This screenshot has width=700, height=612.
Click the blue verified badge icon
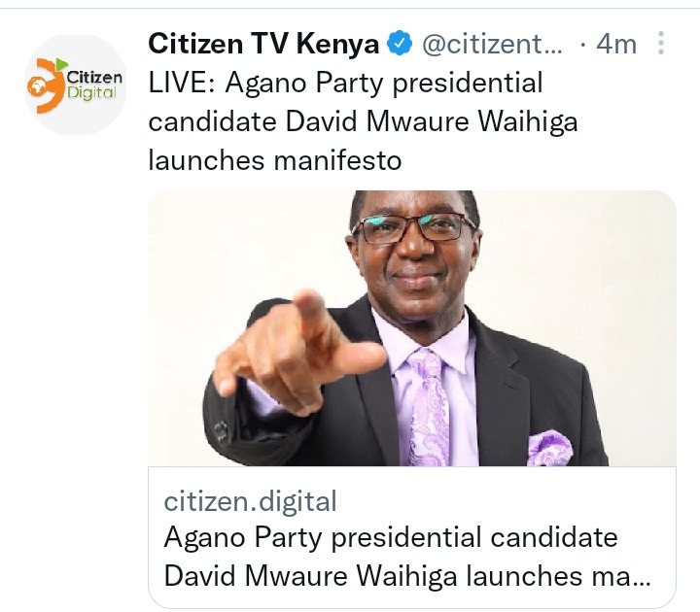399,44
